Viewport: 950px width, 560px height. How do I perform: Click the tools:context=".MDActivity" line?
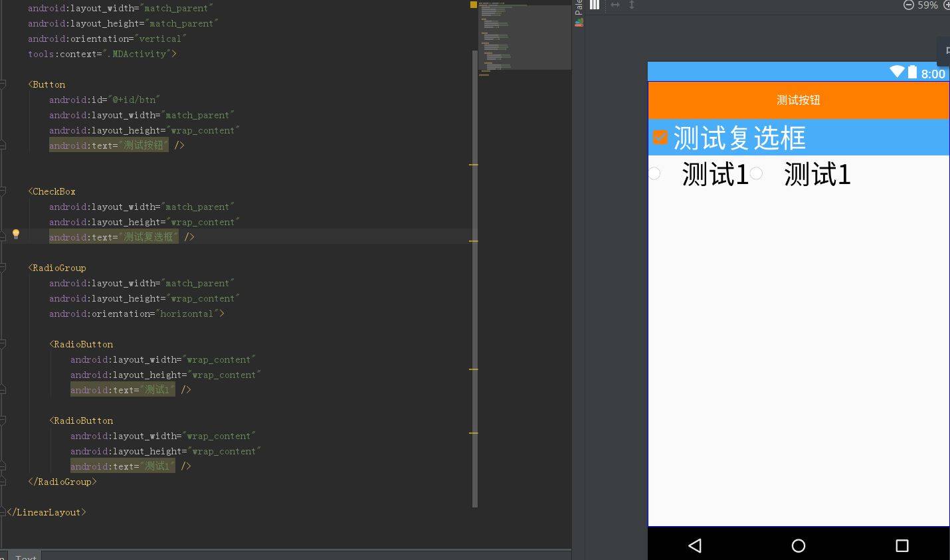pyautogui.click(x=102, y=54)
